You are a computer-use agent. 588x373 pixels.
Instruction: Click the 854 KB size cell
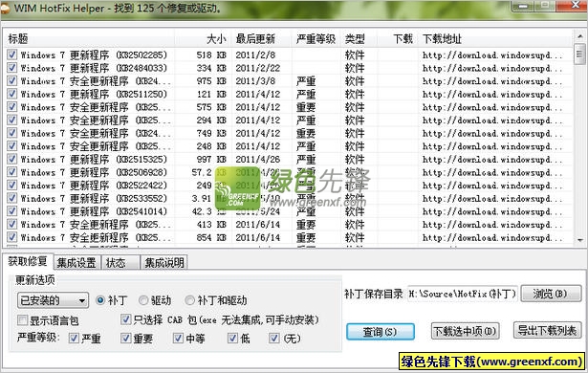click(211, 237)
